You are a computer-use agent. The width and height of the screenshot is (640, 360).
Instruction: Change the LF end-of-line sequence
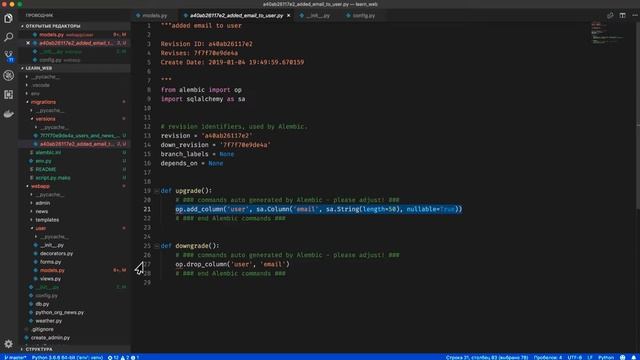pos(590,357)
